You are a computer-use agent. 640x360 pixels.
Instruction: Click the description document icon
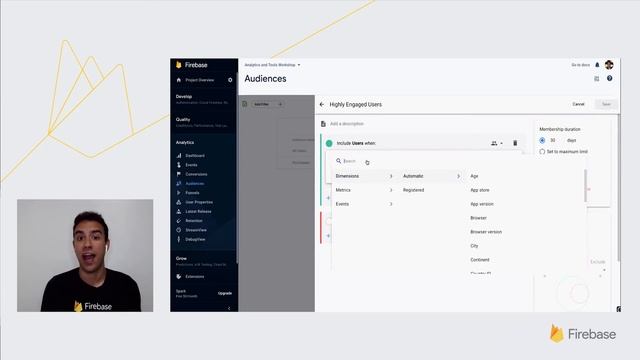pyautogui.click(x=323, y=124)
